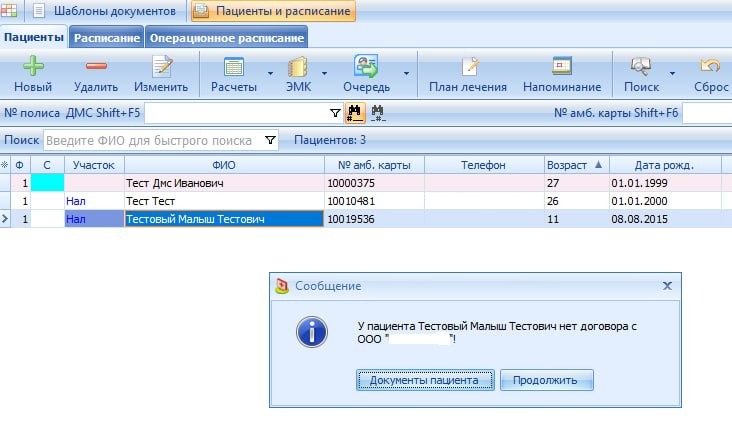Click the Напоминание reminder icon
The width and height of the screenshot is (732, 421).
coord(562,66)
